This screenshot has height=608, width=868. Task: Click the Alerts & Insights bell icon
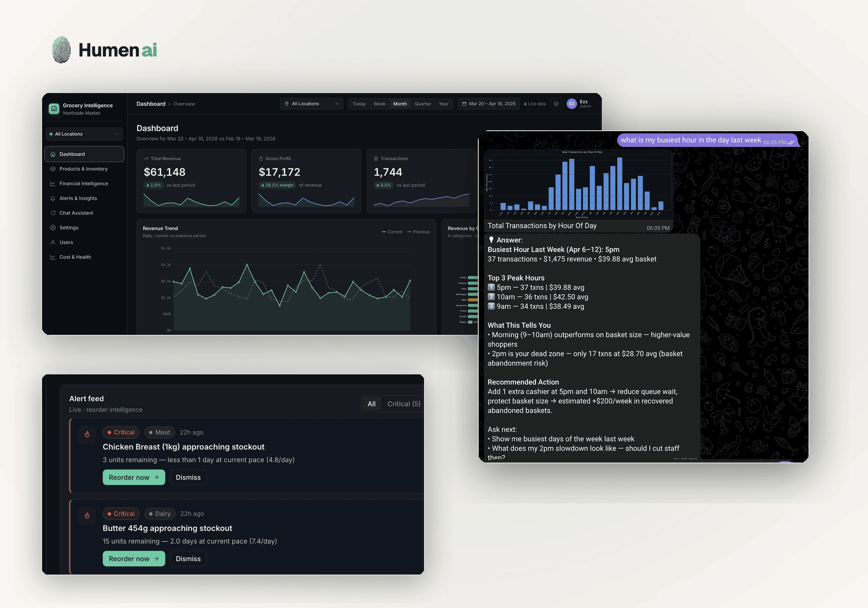click(53, 198)
